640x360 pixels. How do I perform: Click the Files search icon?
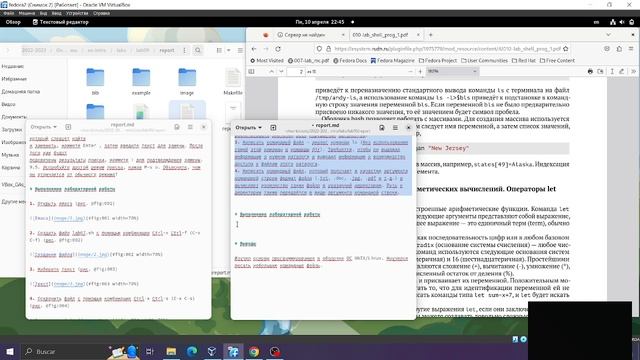click(198, 50)
